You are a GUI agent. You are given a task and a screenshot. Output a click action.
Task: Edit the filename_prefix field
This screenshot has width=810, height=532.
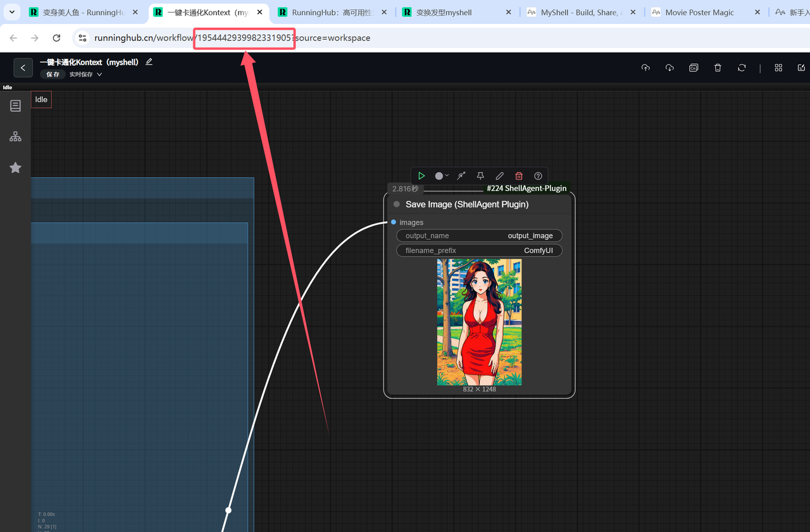pyautogui.click(x=479, y=251)
